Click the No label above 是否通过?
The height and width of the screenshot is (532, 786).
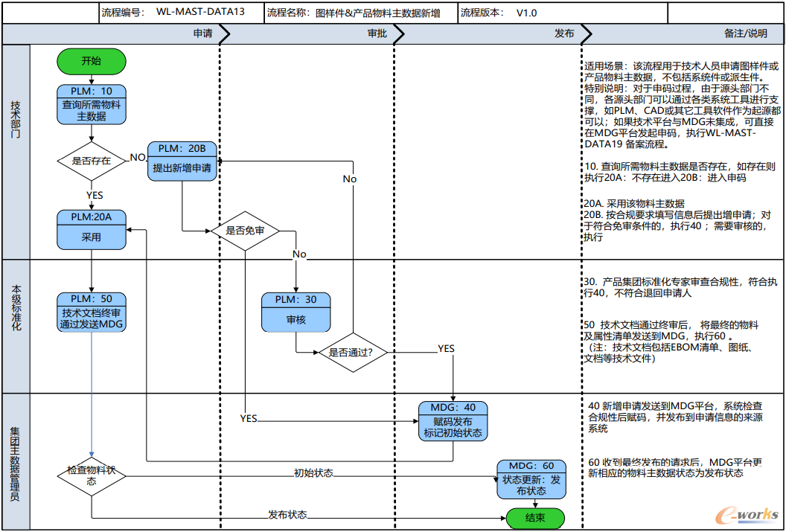(x=350, y=179)
